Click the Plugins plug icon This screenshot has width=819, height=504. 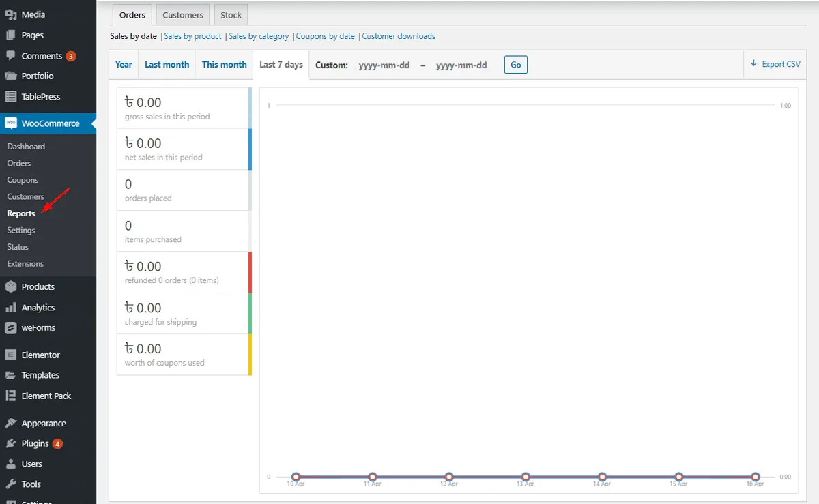coord(11,443)
